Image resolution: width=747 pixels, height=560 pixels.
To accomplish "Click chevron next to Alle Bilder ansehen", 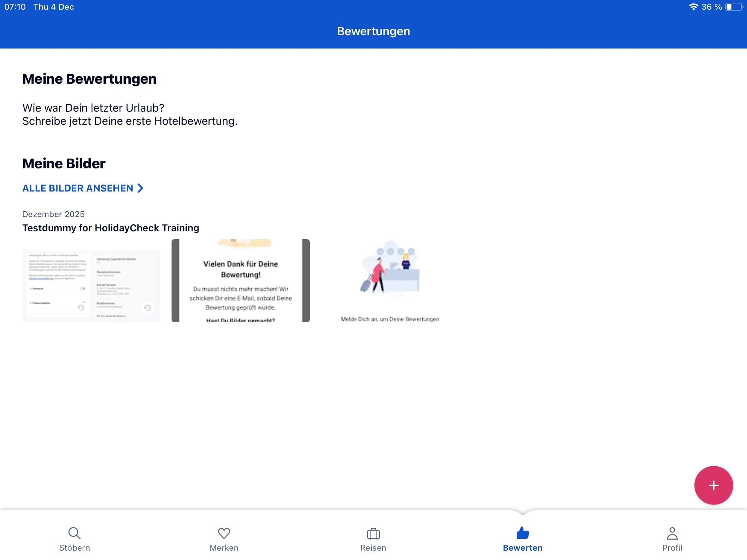I will (140, 188).
